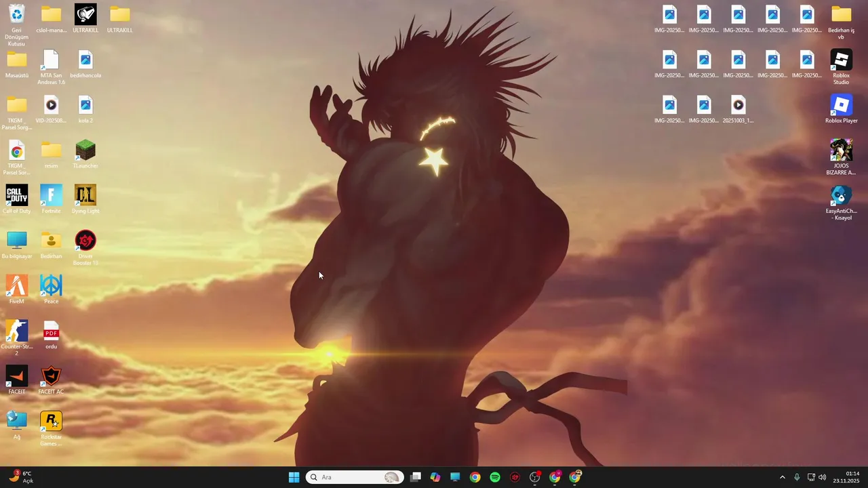This screenshot has width=868, height=488.
Task: Open the bedirhancola image file
Action: 85,64
